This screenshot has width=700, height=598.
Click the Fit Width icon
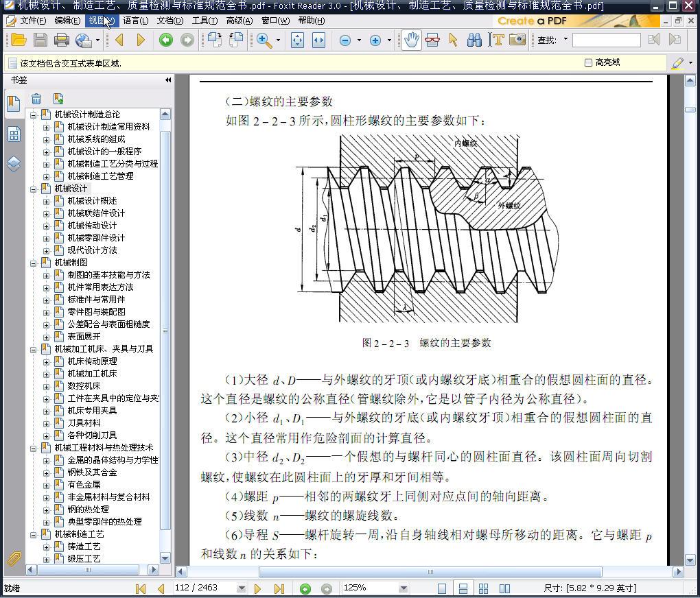[x=318, y=40]
